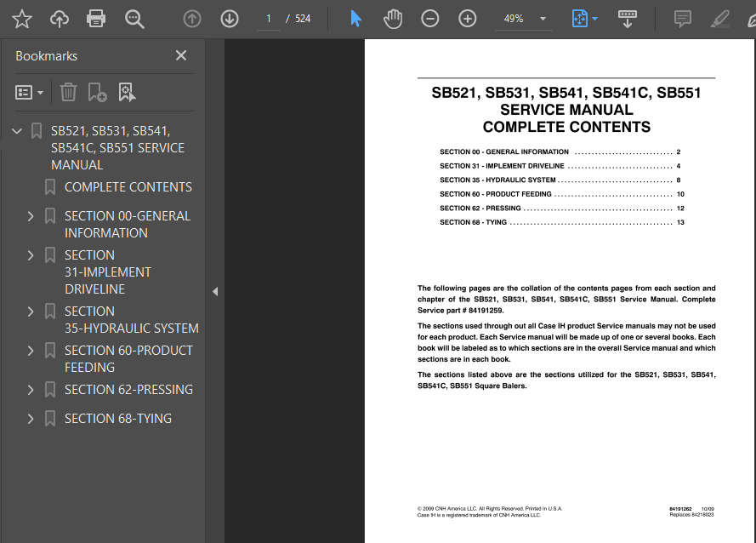
Task: Open SECTION 68-TYING bookmark
Action: pos(118,419)
